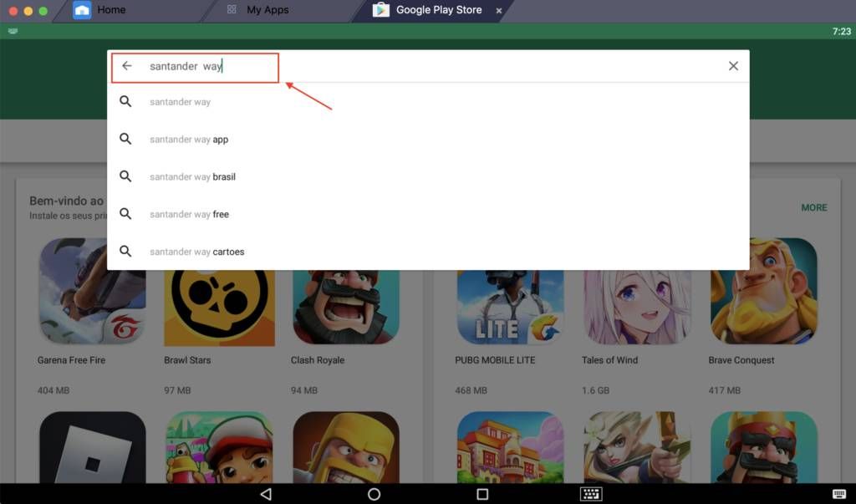Open the PUBG MOBILE LITE app icon
The height and width of the screenshot is (504, 856).
click(511, 307)
